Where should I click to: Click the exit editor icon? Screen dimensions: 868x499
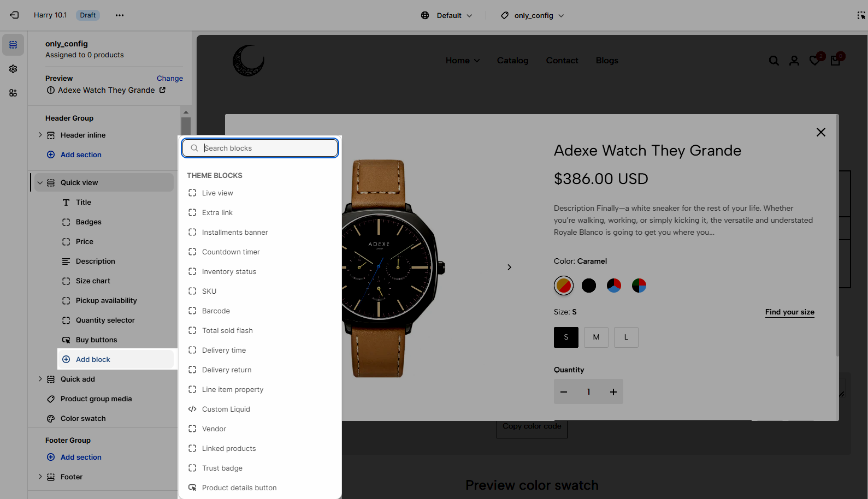pos(14,15)
